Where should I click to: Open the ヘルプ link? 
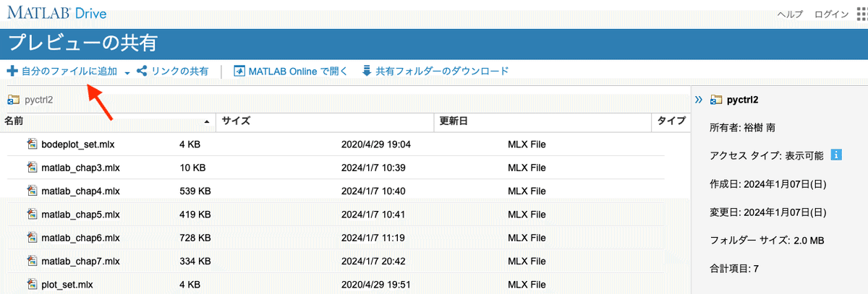(x=790, y=14)
